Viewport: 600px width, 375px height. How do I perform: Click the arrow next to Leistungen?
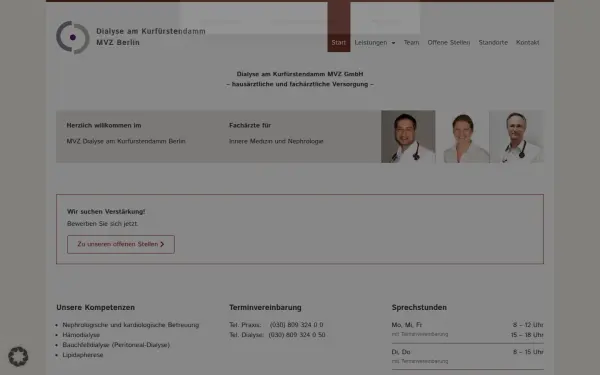(393, 43)
